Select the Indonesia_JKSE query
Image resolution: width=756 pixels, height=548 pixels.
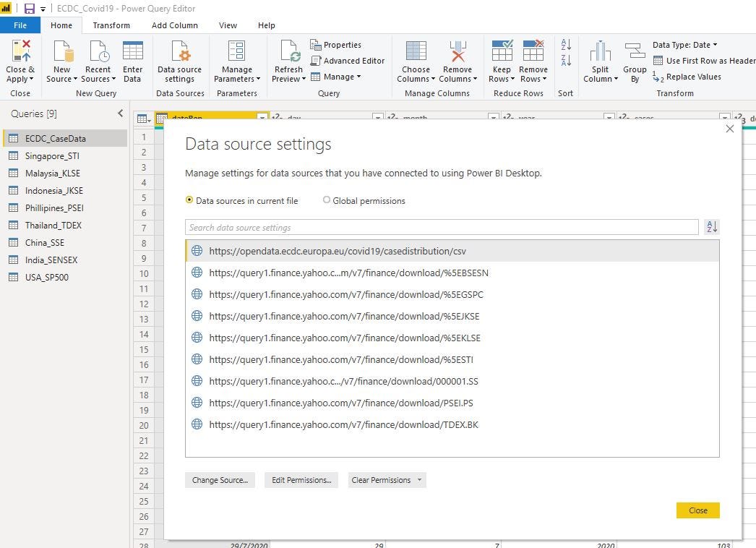(65, 191)
